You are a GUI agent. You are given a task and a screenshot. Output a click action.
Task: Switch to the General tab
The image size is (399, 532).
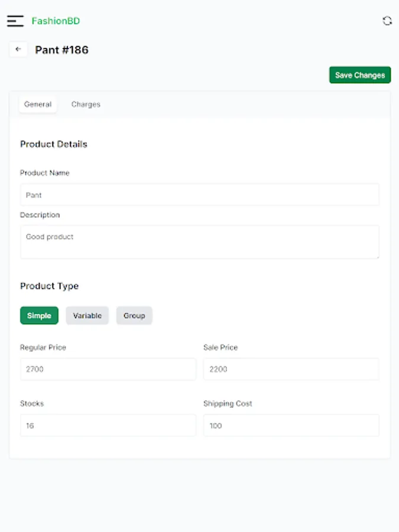tap(37, 104)
